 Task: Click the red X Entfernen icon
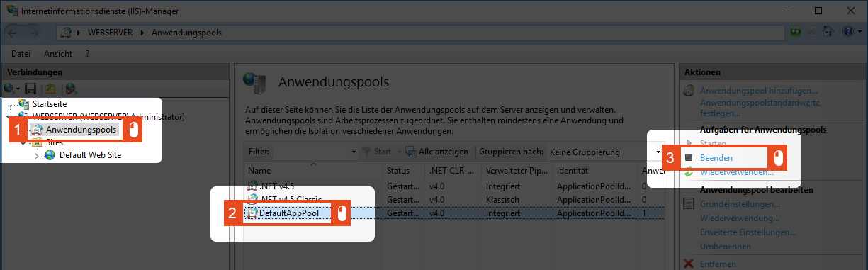tap(688, 264)
